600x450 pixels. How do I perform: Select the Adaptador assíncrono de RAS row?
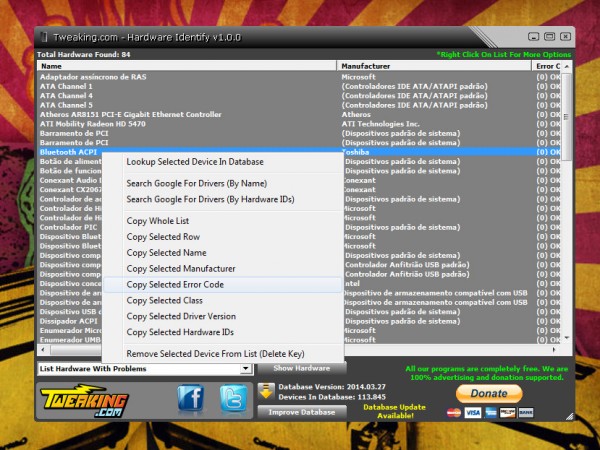(298, 77)
